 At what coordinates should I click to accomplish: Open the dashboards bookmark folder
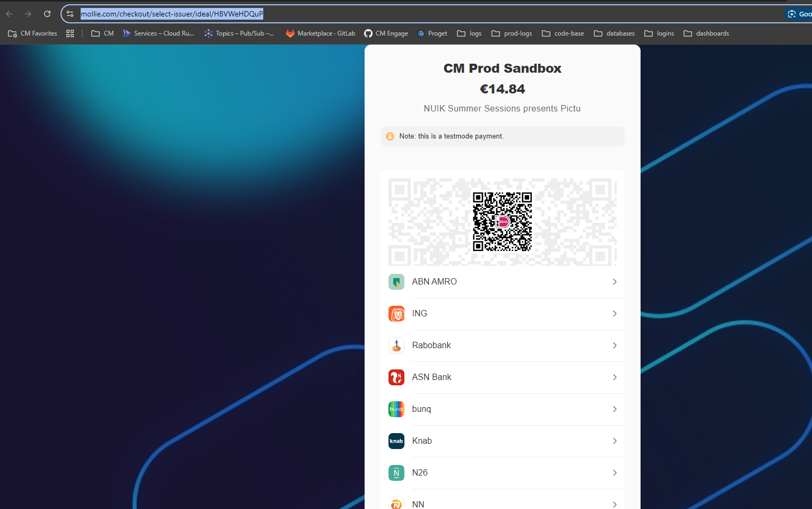pos(706,33)
